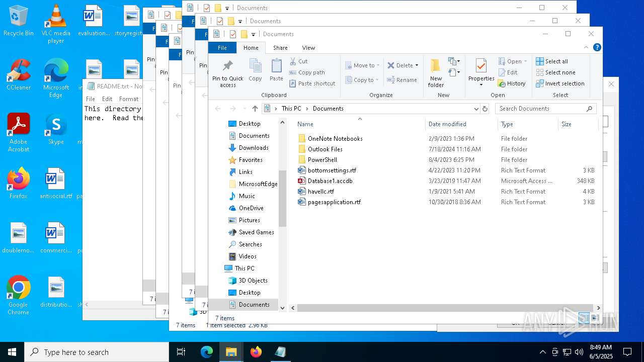
Task: Expand the address bar history dropdown
Action: pos(476,109)
